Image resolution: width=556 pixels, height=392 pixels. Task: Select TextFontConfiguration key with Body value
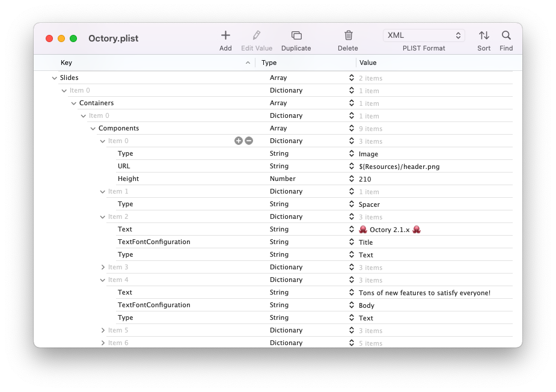tap(154, 305)
